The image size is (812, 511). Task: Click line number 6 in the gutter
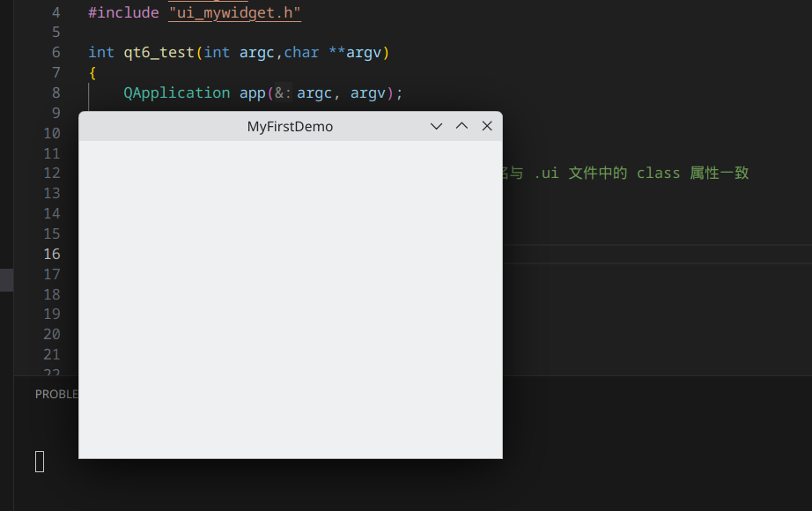[56, 52]
